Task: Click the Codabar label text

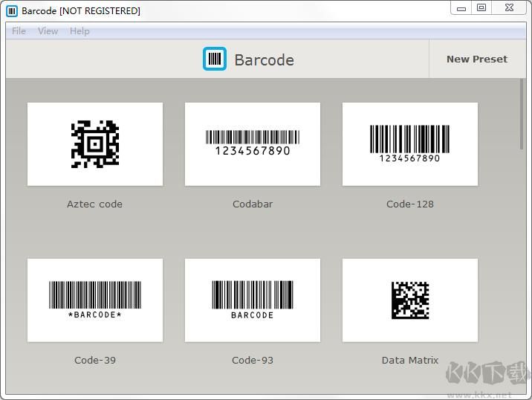Action: 253,204
